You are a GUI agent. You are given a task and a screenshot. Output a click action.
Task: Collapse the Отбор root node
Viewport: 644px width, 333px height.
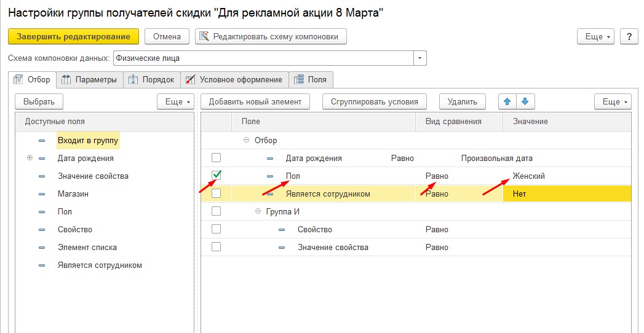[246, 140]
